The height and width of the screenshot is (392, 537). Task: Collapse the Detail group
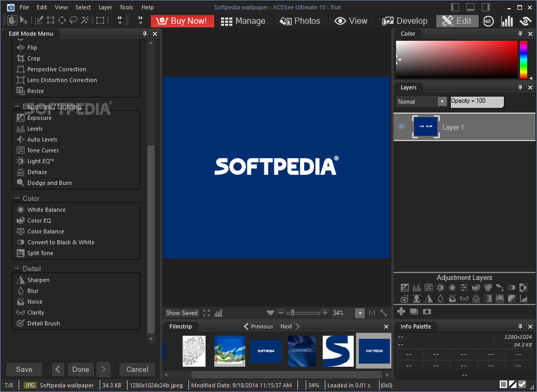17,269
